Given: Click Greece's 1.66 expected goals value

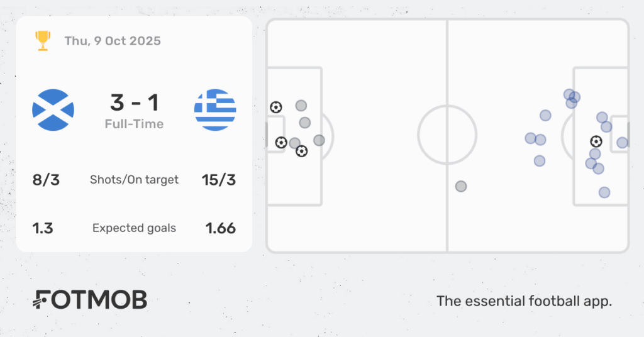Looking at the screenshot, I should point(221,228).
